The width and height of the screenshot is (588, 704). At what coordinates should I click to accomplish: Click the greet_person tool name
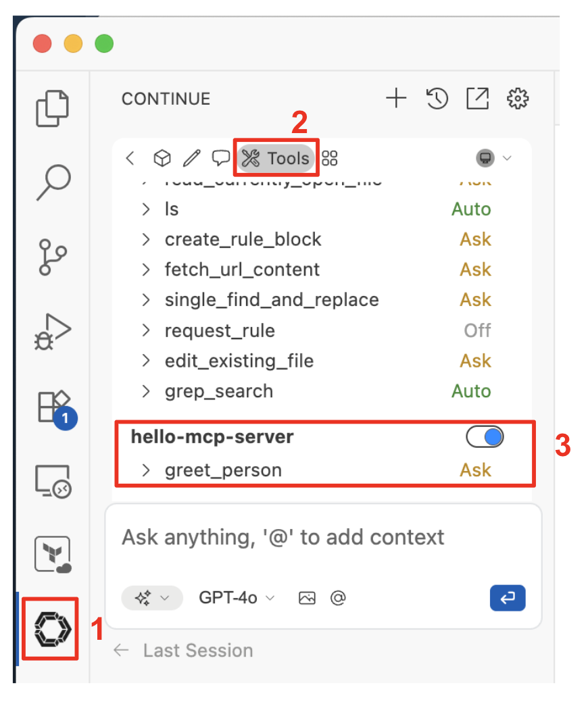point(223,470)
